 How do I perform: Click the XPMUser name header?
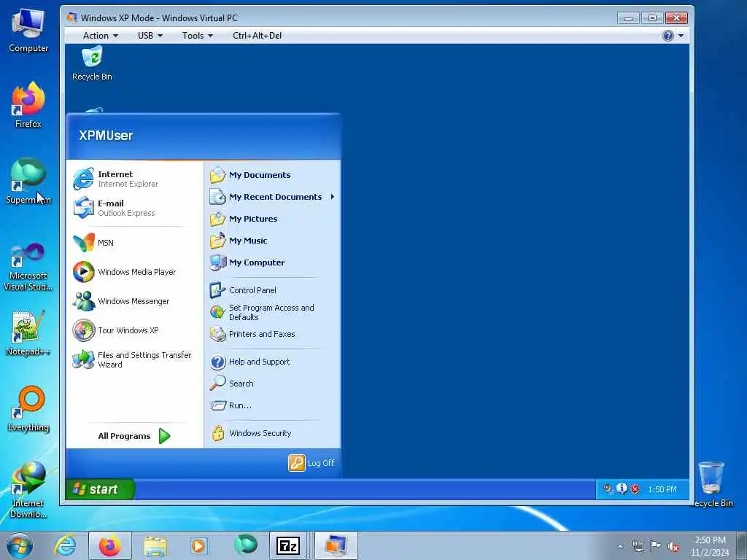tap(106, 136)
